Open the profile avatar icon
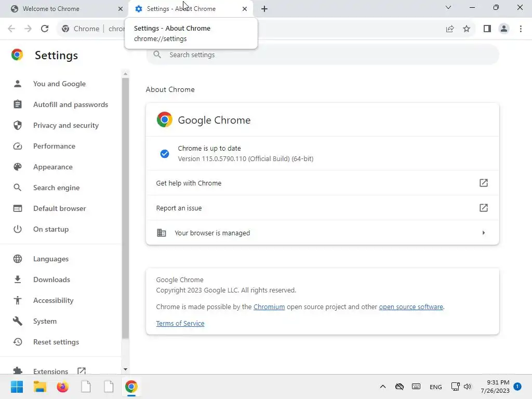This screenshot has width=532, height=399. [x=504, y=29]
